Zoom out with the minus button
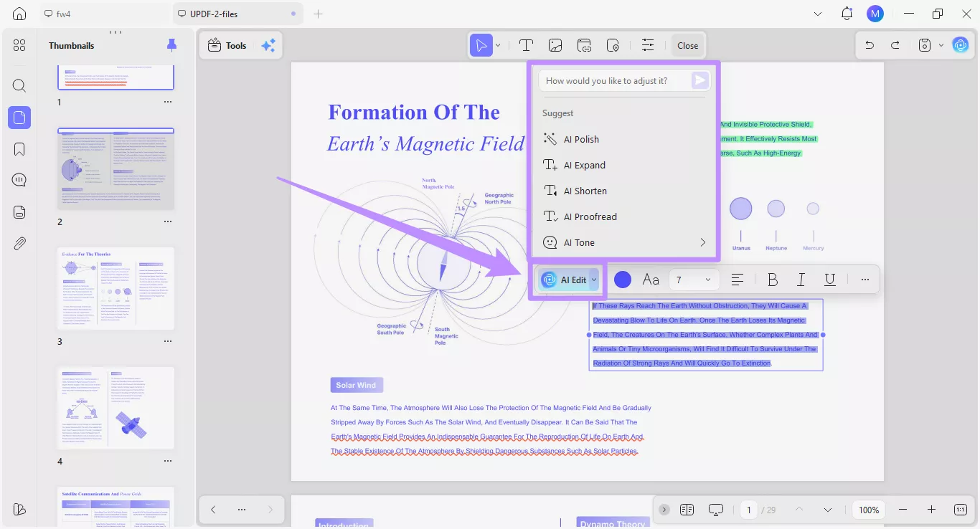This screenshot has height=529, width=980. pyautogui.click(x=903, y=510)
